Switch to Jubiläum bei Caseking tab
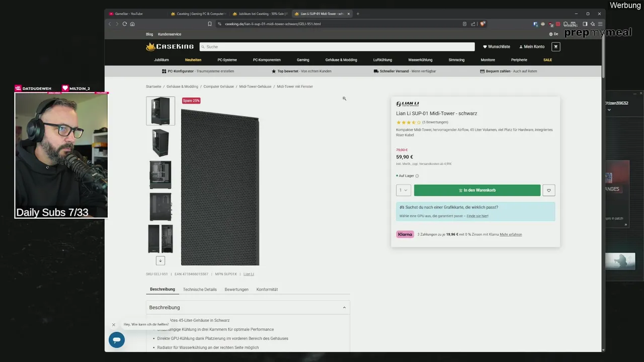The height and width of the screenshot is (362, 644). [x=260, y=14]
